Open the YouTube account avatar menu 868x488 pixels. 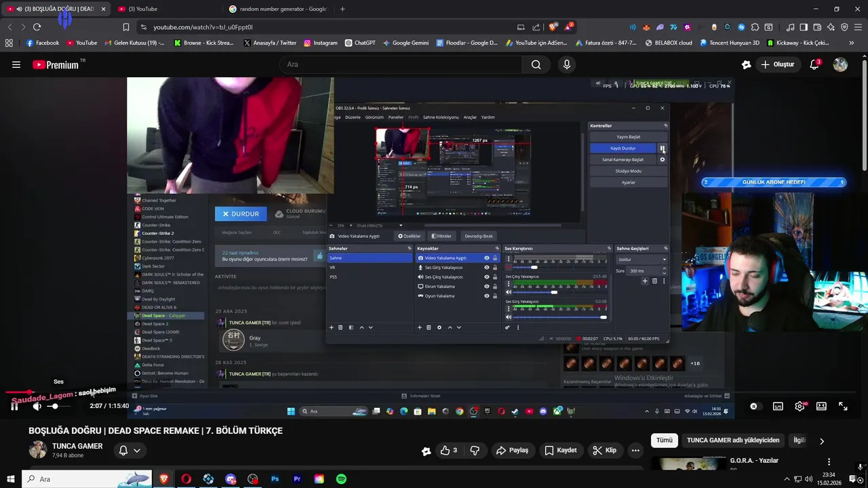(840, 64)
